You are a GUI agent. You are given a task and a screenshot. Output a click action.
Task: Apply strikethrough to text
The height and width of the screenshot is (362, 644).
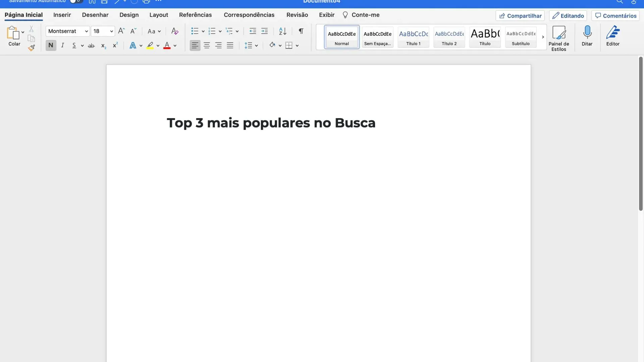click(91, 45)
